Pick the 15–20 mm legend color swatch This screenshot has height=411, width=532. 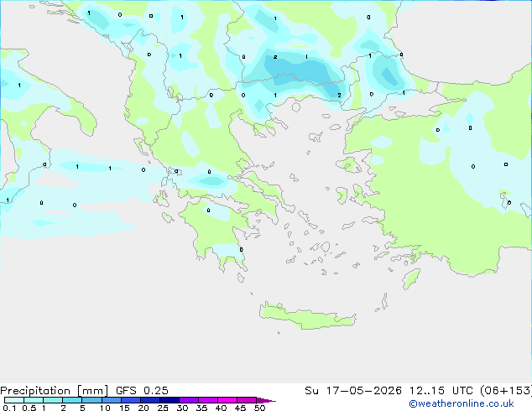coord(130,400)
